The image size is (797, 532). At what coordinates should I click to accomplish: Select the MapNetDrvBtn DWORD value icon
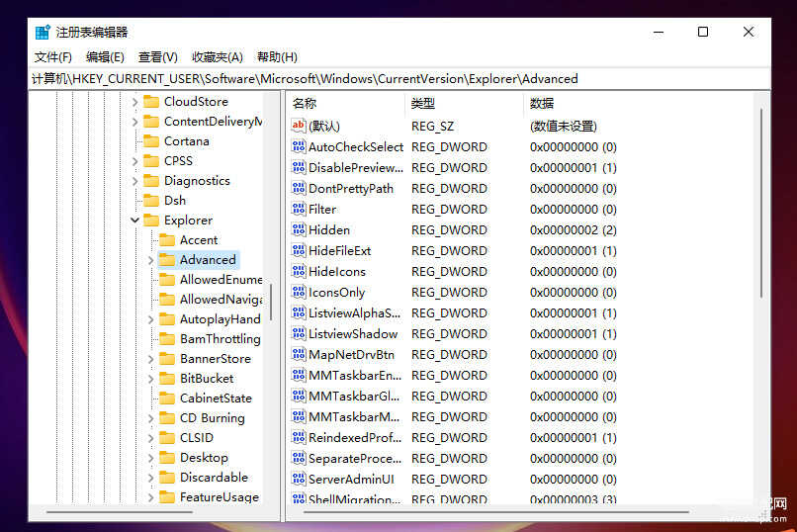coord(299,354)
